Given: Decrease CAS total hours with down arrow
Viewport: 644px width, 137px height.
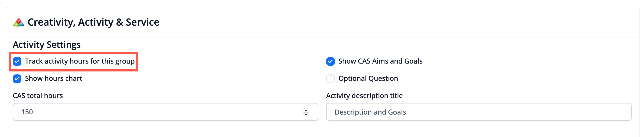Looking at the screenshot, I should coord(306,114).
